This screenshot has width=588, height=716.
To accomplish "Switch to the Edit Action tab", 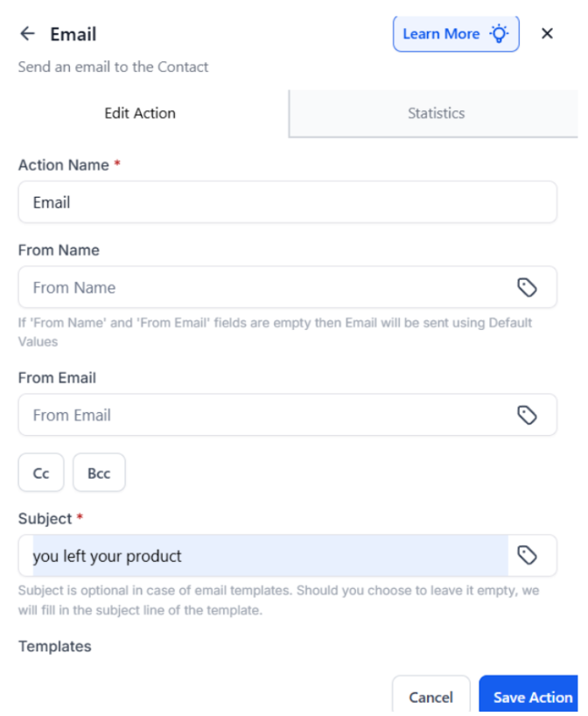I will coord(140,114).
